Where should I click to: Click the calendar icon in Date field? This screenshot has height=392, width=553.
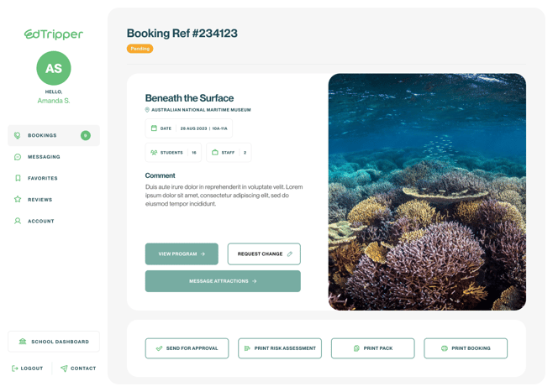tap(154, 128)
